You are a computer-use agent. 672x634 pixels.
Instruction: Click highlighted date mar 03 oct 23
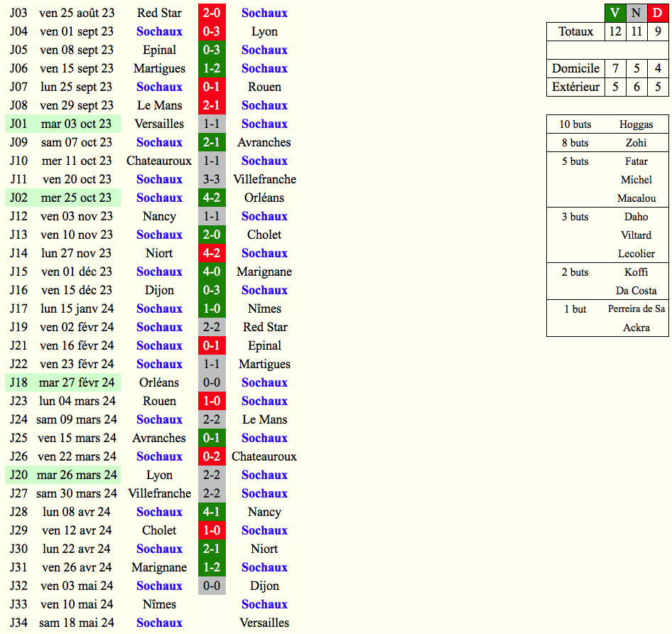[76, 124]
